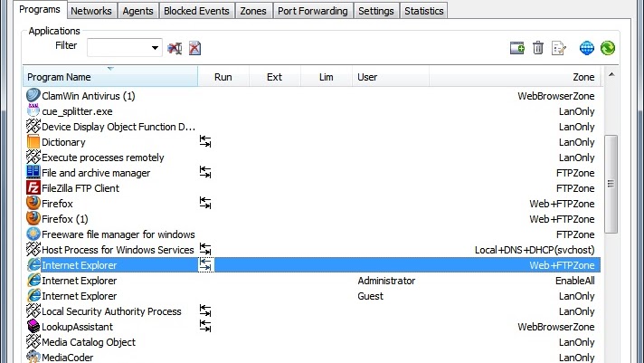Image resolution: width=644 pixels, height=363 pixels.
Task: Click the Media Catalog Object icon
Action: [33, 341]
